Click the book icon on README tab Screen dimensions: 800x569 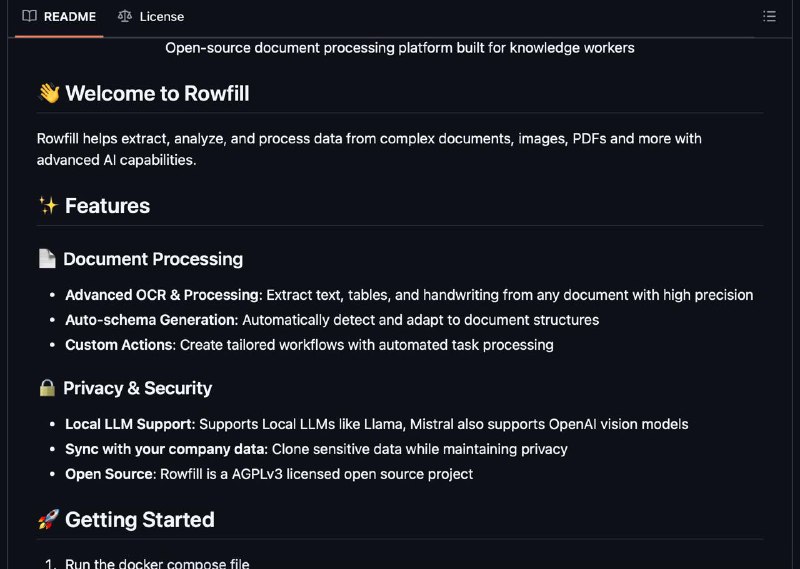[30, 16]
